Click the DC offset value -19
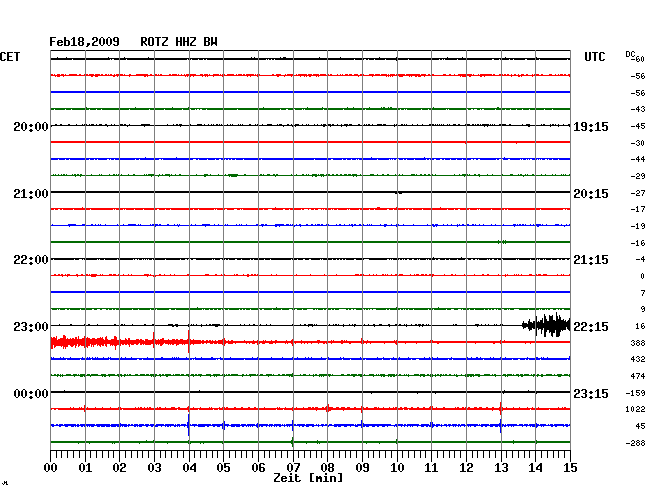 tap(638, 226)
